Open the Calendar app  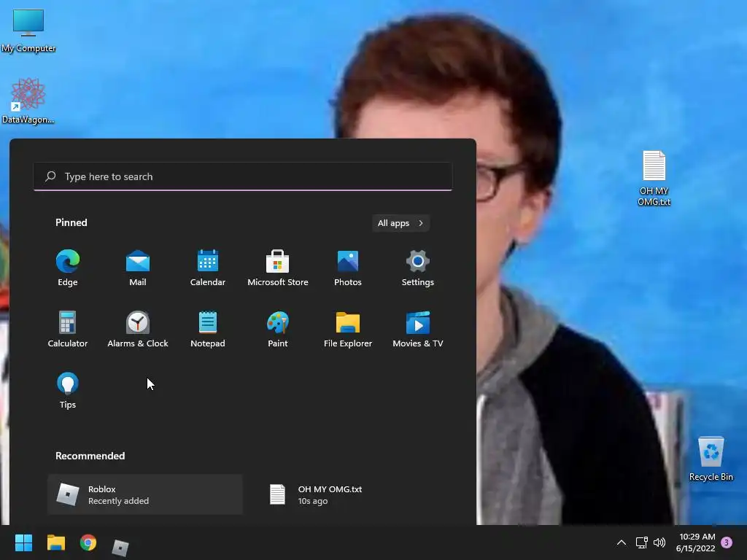point(208,268)
